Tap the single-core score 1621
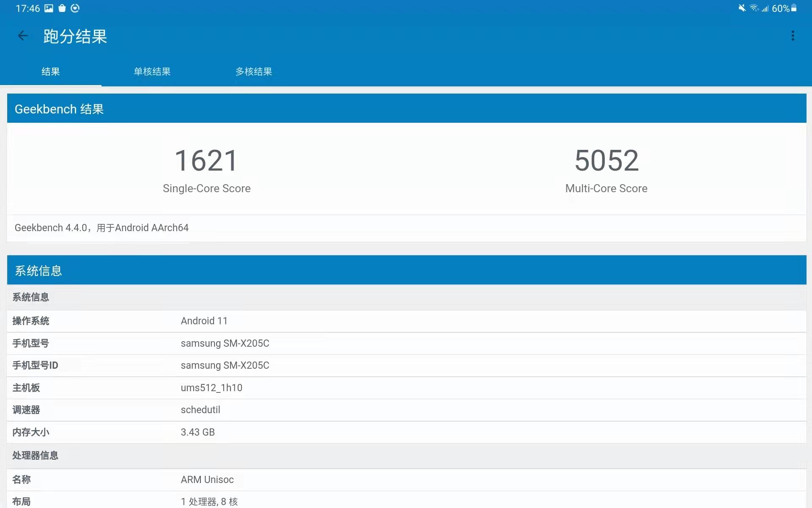812x508 pixels. (x=206, y=161)
